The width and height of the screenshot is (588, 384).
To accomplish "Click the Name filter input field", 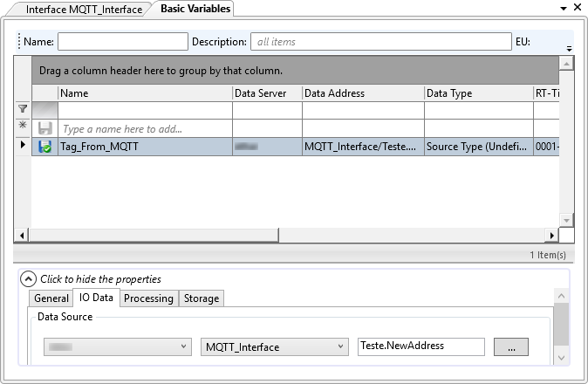I will pos(123,41).
